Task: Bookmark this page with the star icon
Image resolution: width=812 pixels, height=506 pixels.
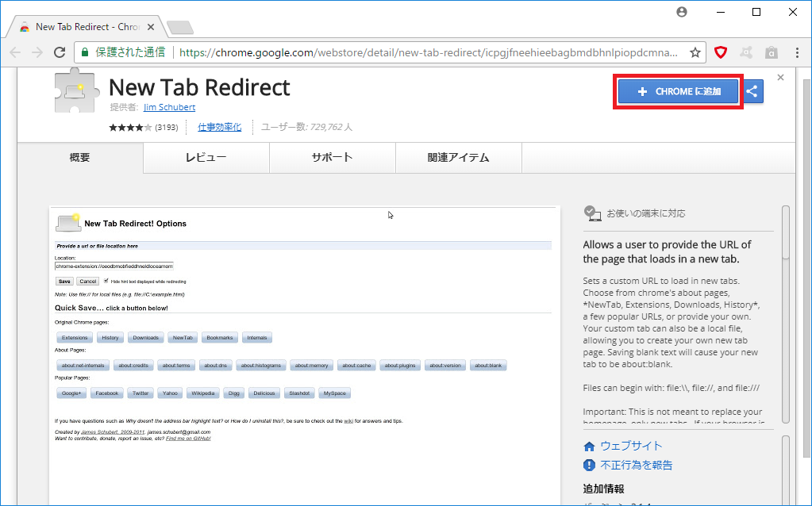Action: [x=695, y=52]
